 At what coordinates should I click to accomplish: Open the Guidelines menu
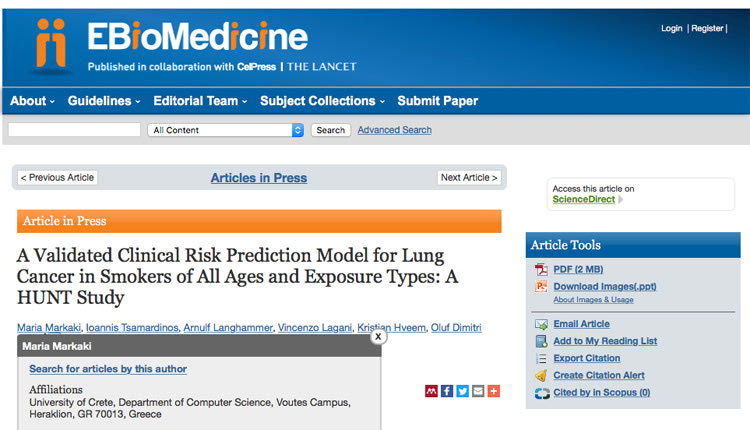pos(104,101)
